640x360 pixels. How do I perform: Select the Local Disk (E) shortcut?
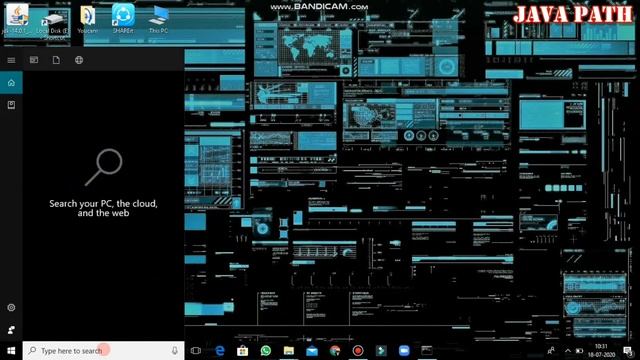click(x=53, y=25)
